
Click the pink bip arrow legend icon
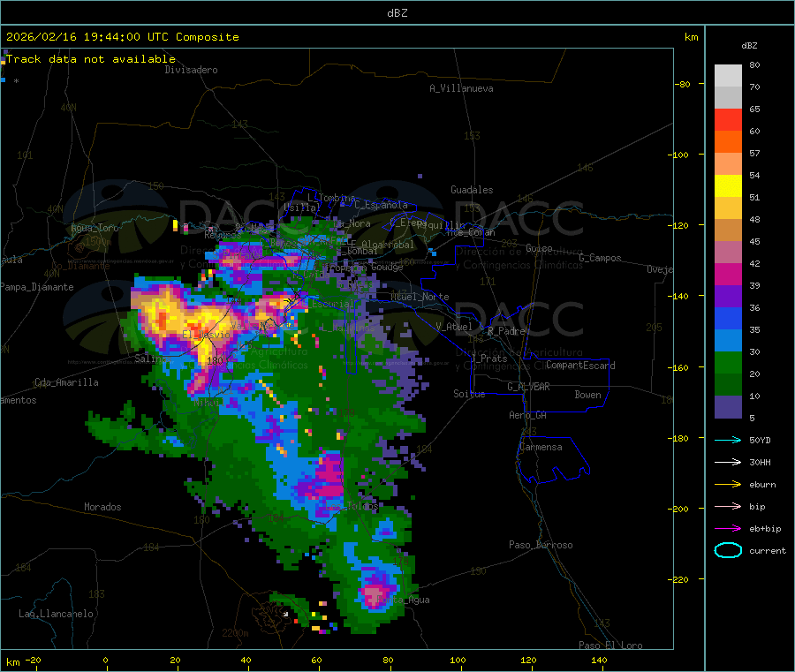728,506
